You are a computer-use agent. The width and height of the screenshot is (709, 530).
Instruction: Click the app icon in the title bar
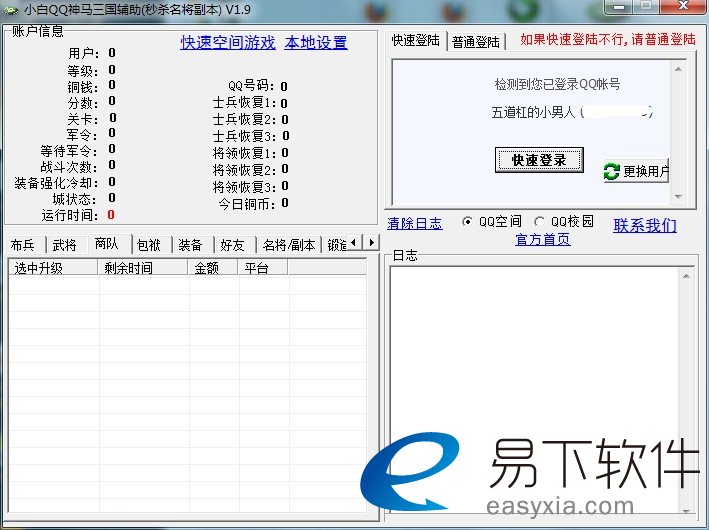tap(12, 9)
